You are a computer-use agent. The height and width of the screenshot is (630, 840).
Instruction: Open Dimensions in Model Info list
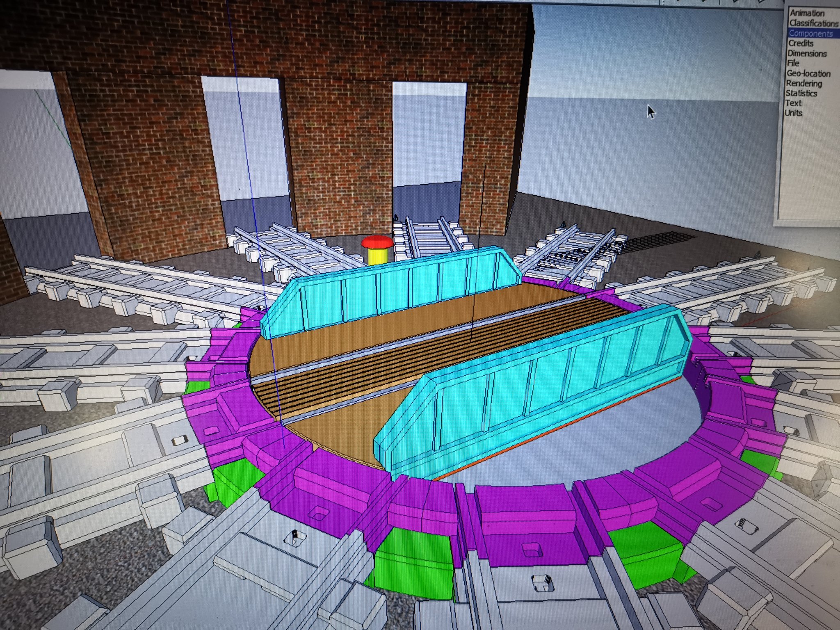coord(807,53)
